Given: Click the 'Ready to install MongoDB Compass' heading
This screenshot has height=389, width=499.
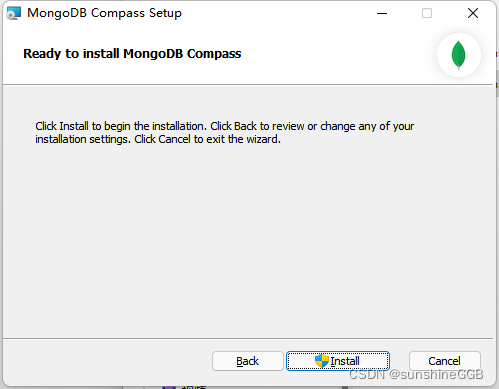Looking at the screenshot, I should tap(132, 54).
